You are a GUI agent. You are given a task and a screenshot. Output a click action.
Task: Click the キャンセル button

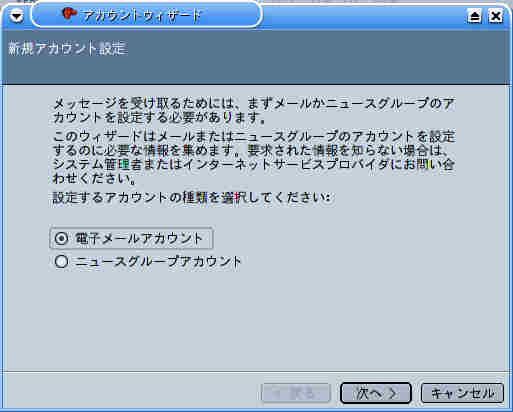[x=462, y=393]
